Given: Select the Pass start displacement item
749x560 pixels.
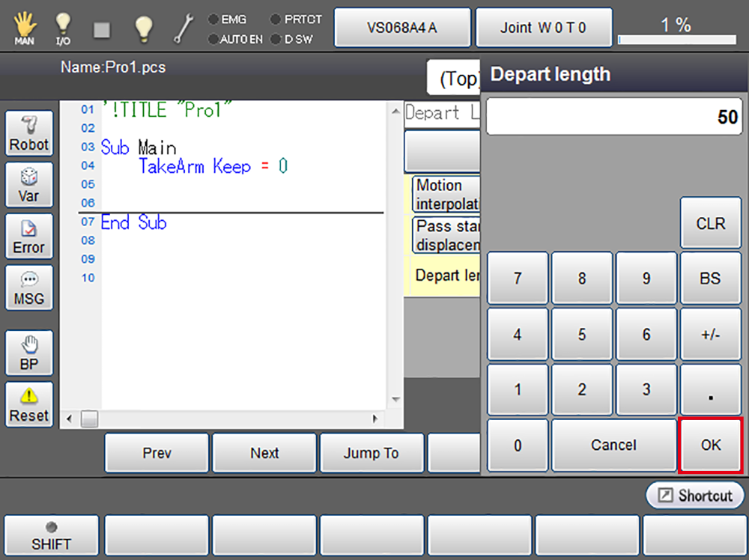Looking at the screenshot, I should pos(446,235).
